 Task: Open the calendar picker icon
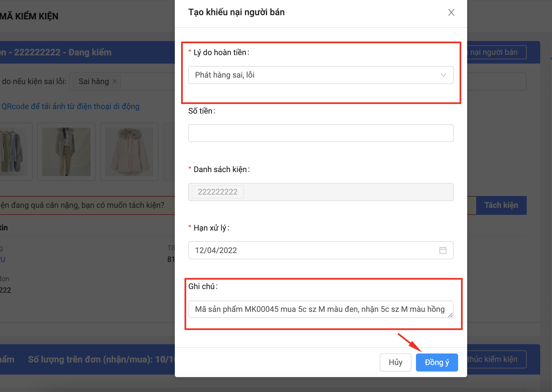tap(443, 250)
